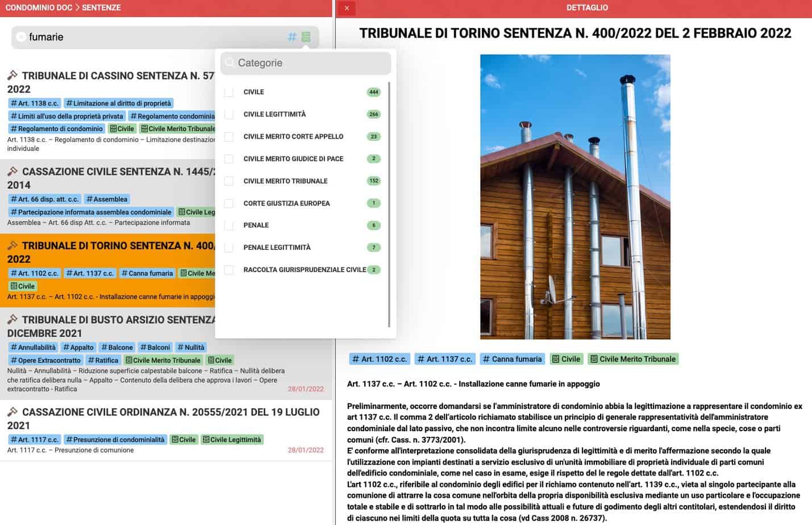Image resolution: width=812 pixels, height=525 pixels.
Task: Click the gavel icon beside Tribunale di Cassino
Action: 13,75
